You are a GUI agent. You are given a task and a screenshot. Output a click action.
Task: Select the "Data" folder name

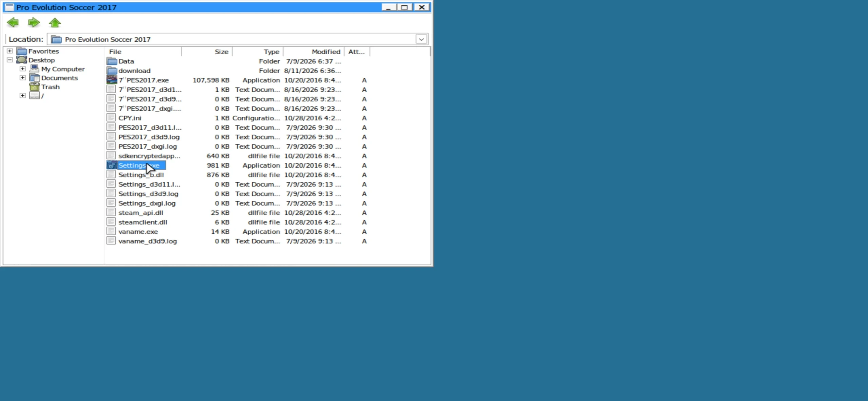126,61
